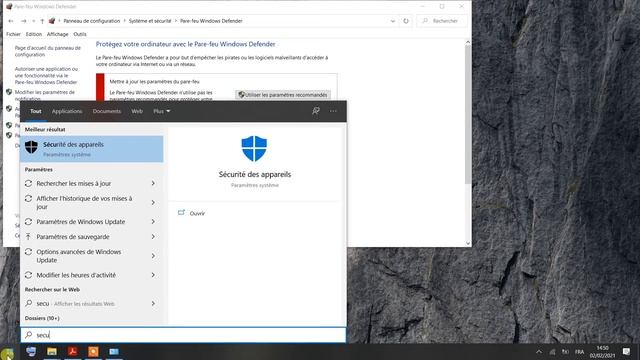Click Panneau de configuration in the breadcrumb

[92, 21]
